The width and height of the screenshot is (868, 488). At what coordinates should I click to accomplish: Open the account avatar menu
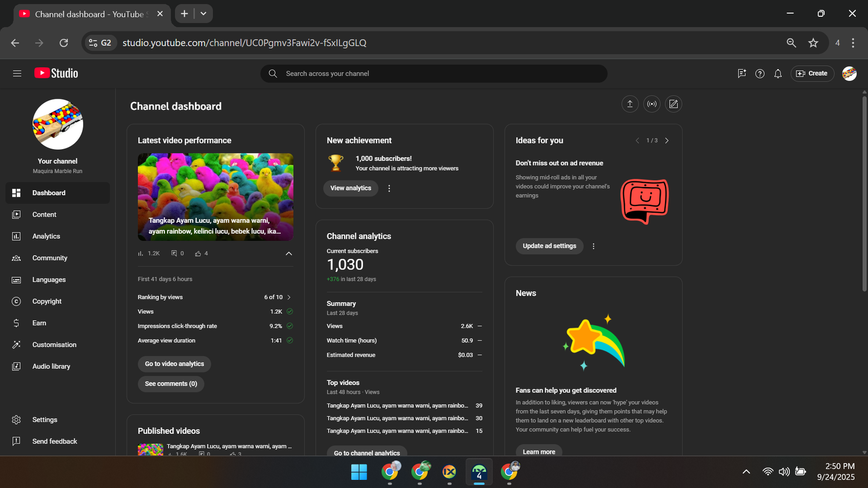(849, 74)
